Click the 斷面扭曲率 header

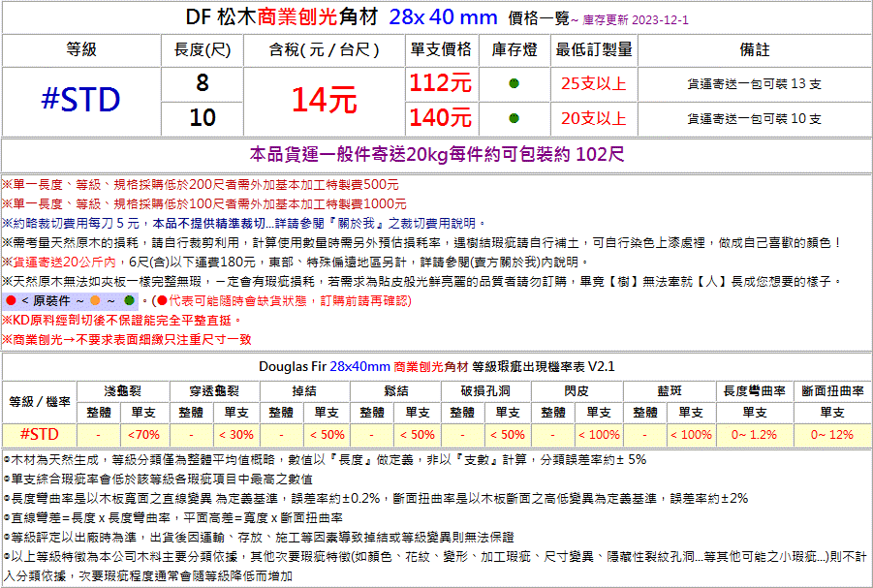point(833,391)
